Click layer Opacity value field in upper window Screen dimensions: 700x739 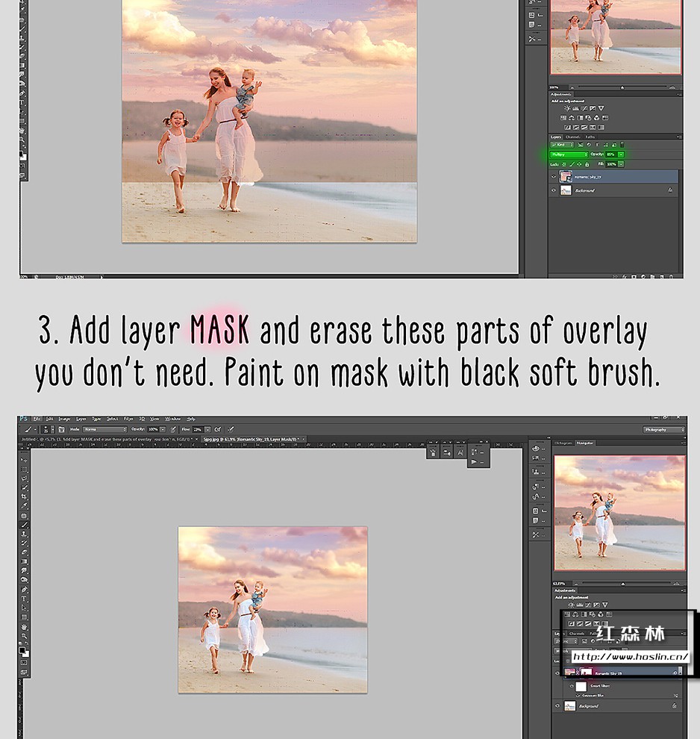611,155
